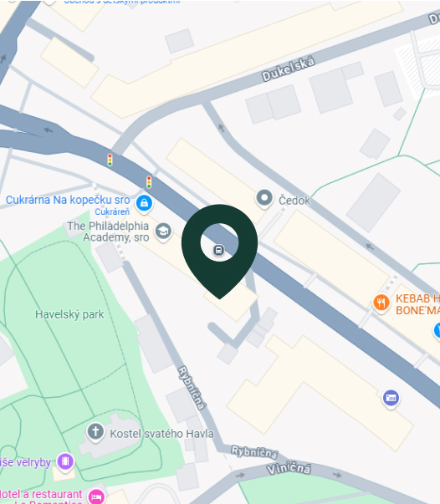Click the Dukelská street name
The width and height of the screenshot is (440, 504).
pyautogui.click(x=288, y=69)
